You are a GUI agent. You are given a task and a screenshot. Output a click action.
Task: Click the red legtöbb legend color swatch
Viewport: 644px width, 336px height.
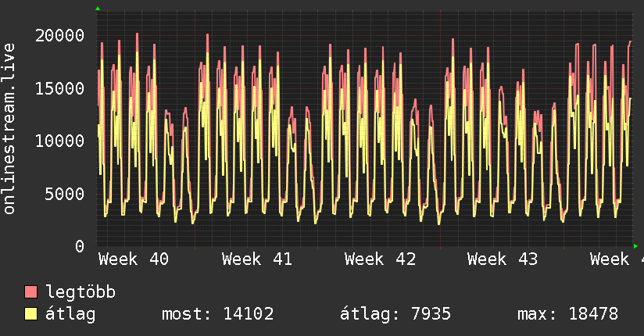click(x=31, y=292)
